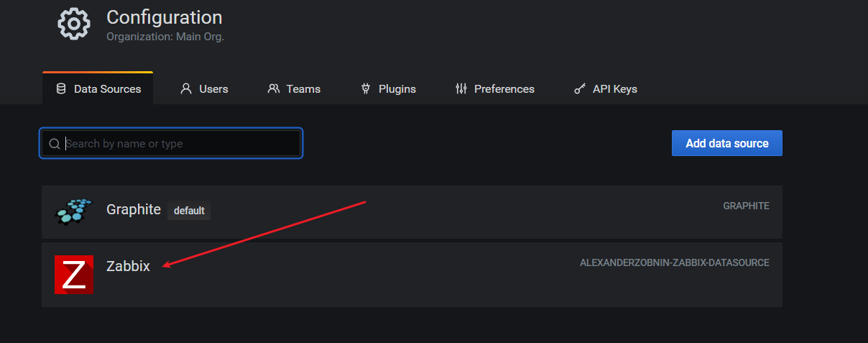868x343 pixels.
Task: Select the API Keys tab
Action: [606, 89]
